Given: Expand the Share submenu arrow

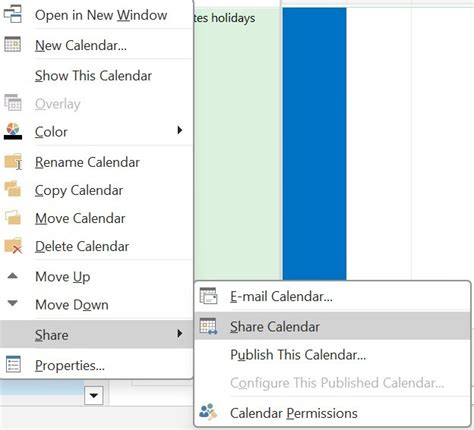Looking at the screenshot, I should pyautogui.click(x=180, y=333).
